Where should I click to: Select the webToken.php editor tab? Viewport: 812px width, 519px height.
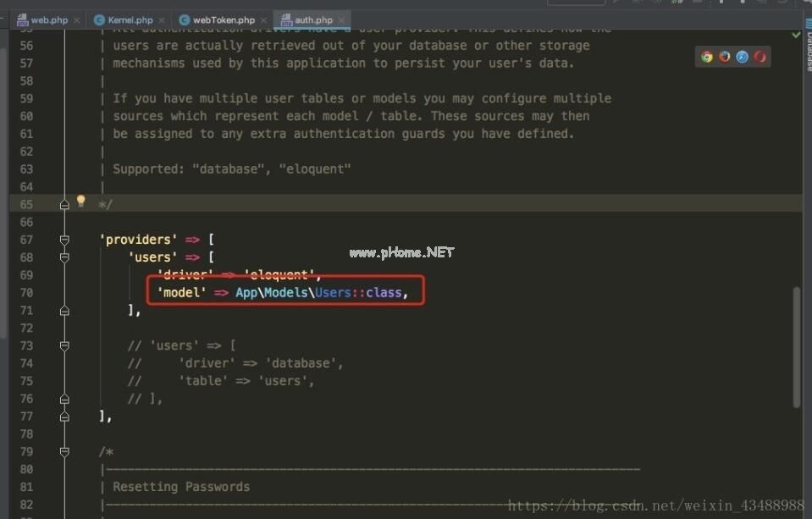click(223, 19)
